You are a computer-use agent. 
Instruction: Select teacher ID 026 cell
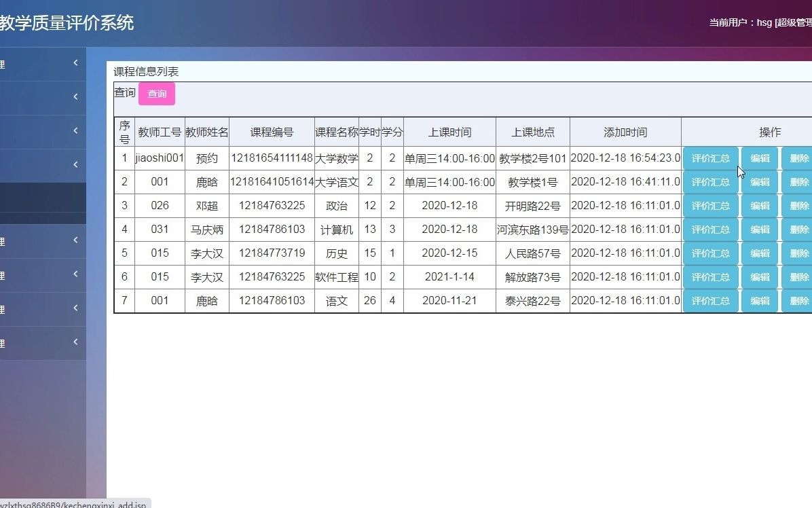coord(160,206)
